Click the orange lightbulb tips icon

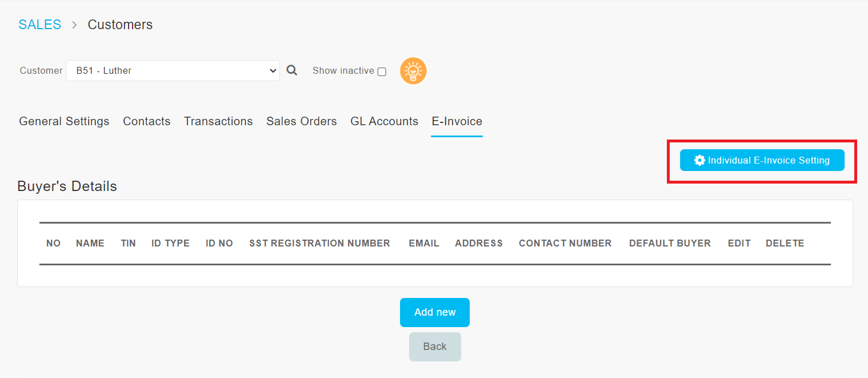point(413,71)
